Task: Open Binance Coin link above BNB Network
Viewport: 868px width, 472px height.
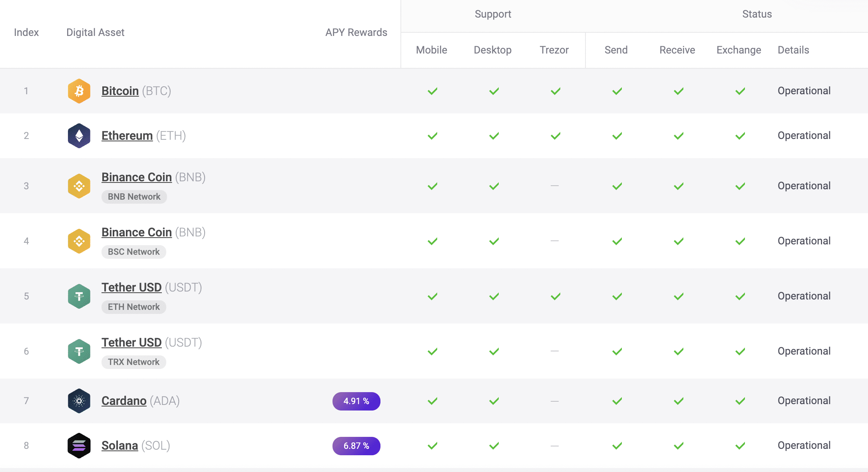Action: (x=137, y=177)
